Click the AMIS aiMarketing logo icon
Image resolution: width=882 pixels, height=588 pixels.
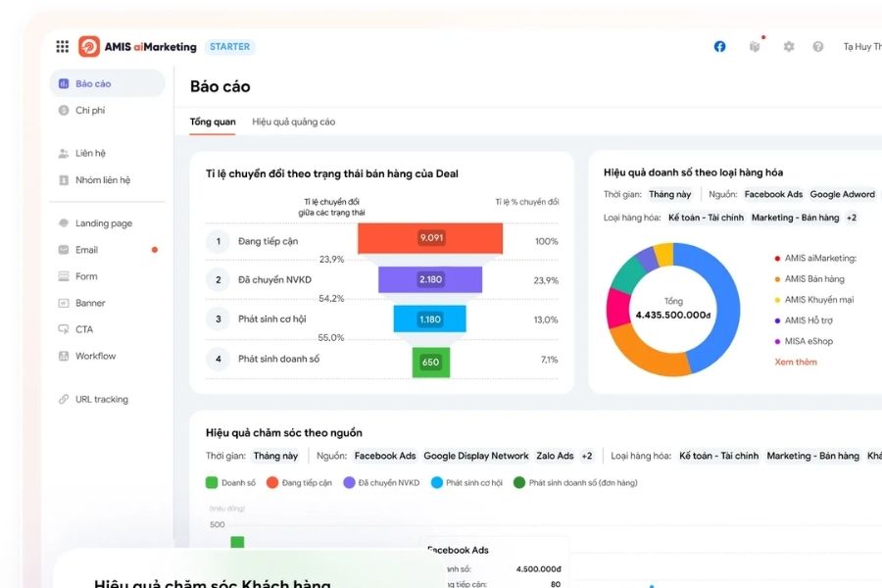coord(89,47)
